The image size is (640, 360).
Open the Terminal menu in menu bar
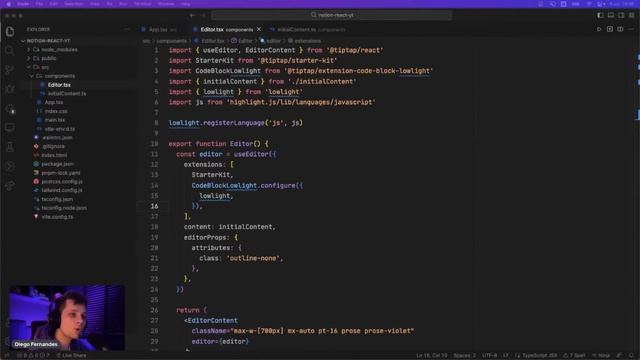[142, 4]
